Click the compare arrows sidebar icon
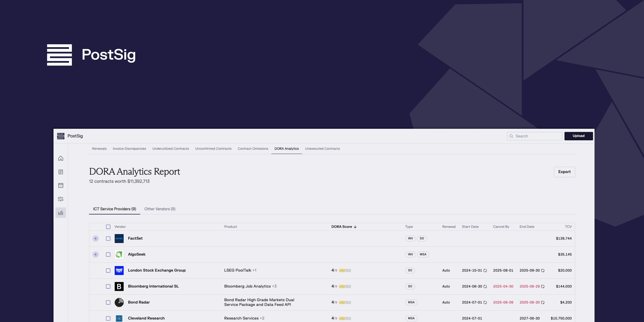The width and height of the screenshot is (644, 322). 61,199
